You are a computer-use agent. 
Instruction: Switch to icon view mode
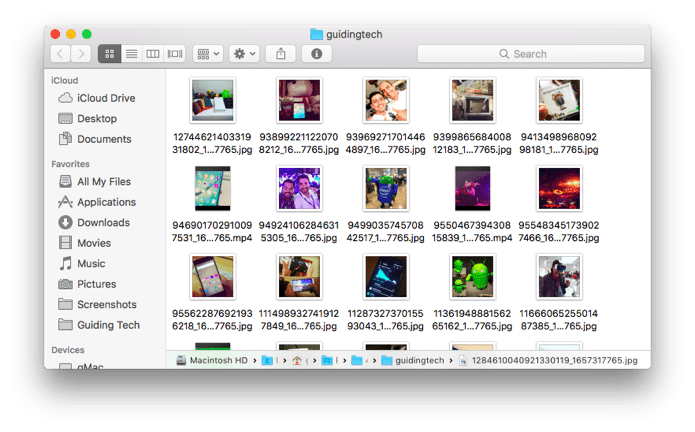click(109, 54)
